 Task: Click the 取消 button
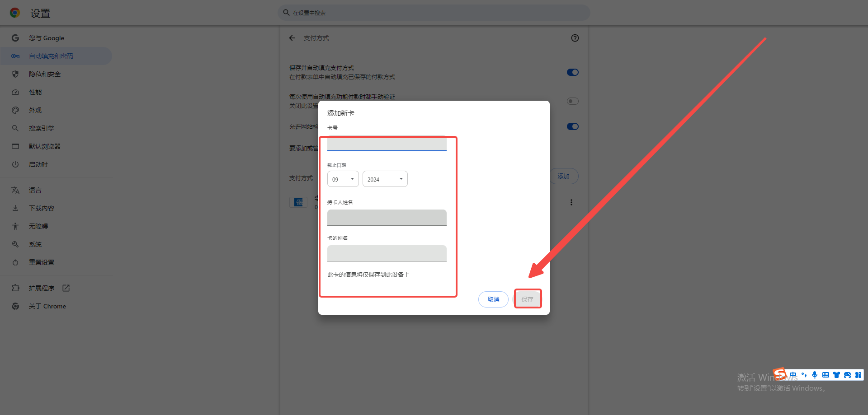coord(493,299)
